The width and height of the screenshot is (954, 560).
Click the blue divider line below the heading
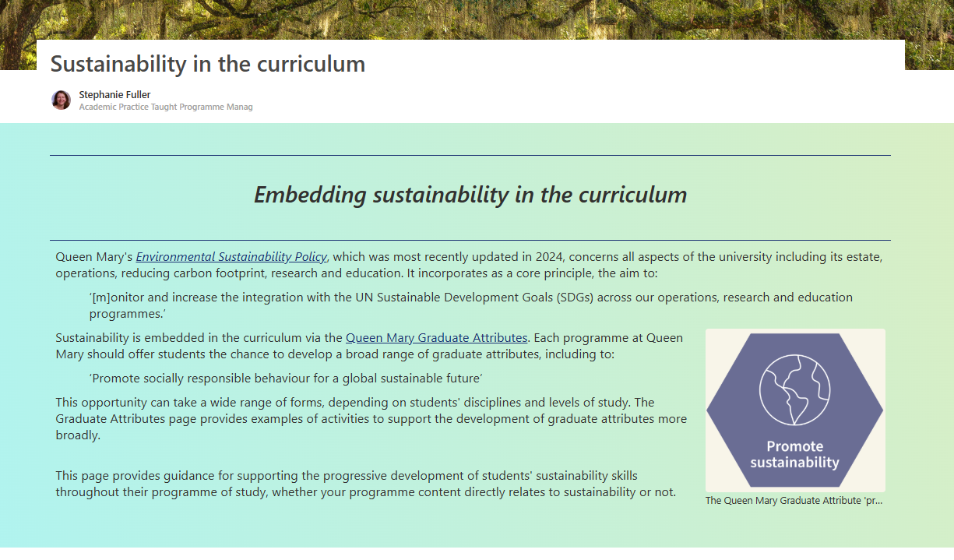point(470,240)
